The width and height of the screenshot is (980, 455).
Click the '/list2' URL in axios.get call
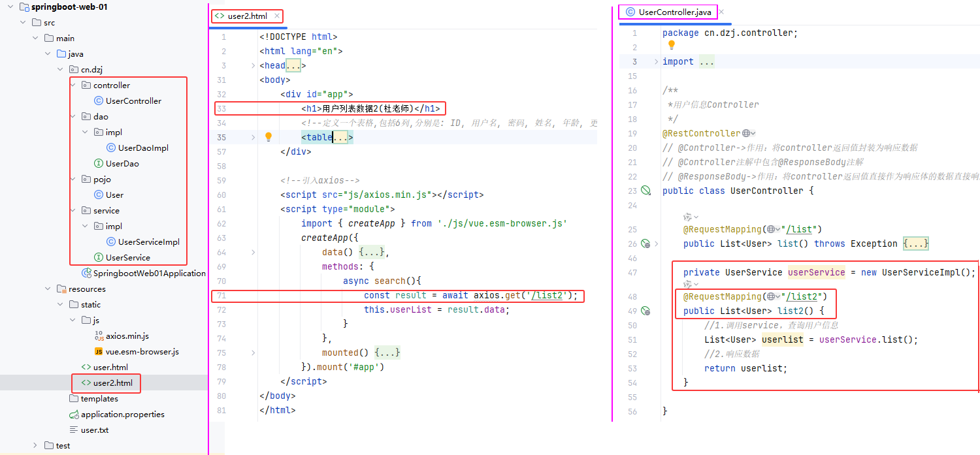click(547, 295)
